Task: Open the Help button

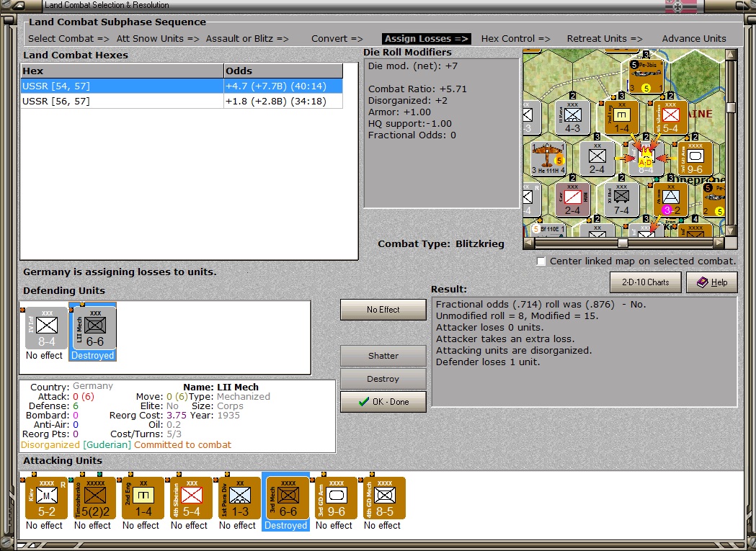Action: click(x=711, y=282)
